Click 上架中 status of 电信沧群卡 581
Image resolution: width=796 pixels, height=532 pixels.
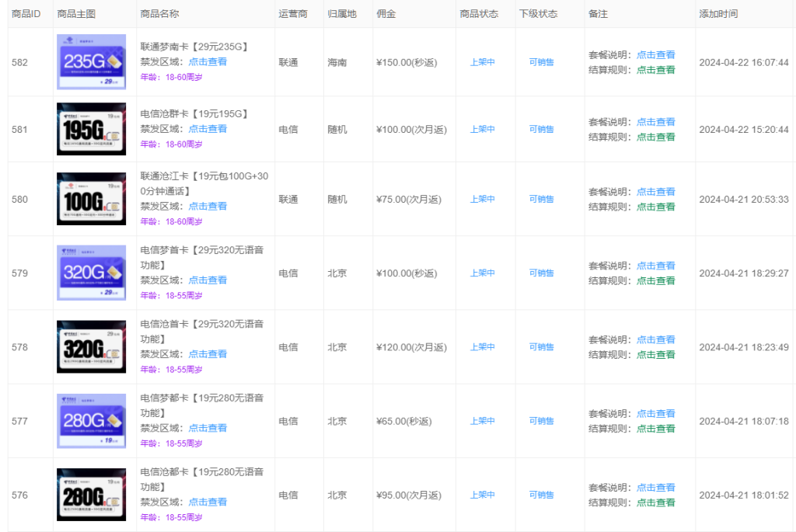click(x=483, y=129)
